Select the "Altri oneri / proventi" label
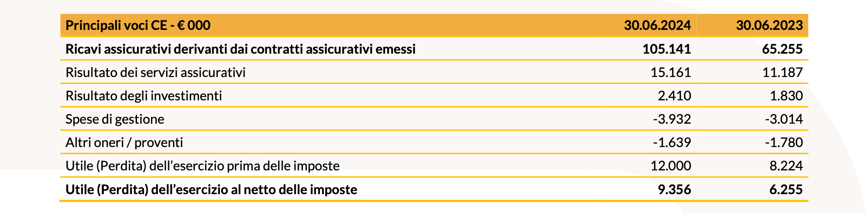This screenshot has width=868, height=213. [124, 143]
